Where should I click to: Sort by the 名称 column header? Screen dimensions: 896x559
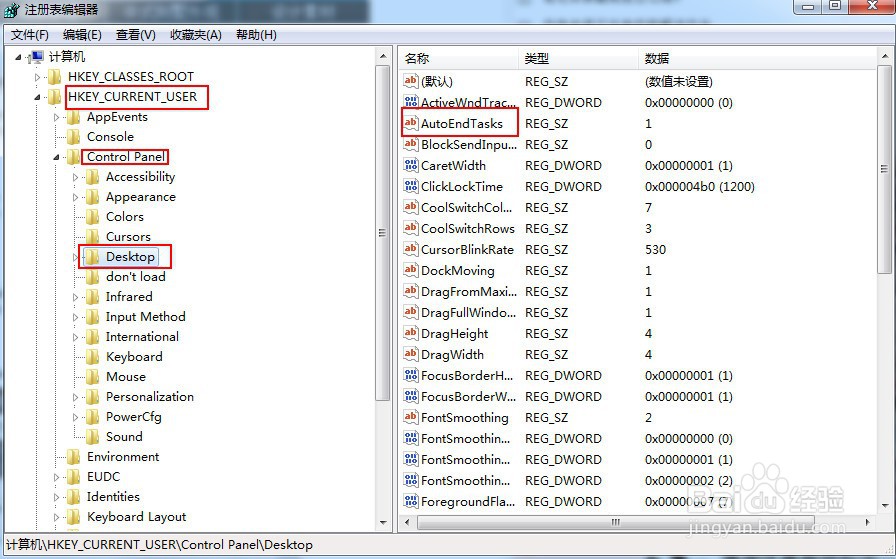click(459, 58)
